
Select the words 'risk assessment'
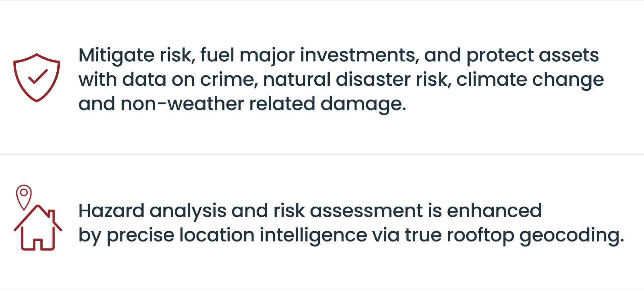pos(348,211)
